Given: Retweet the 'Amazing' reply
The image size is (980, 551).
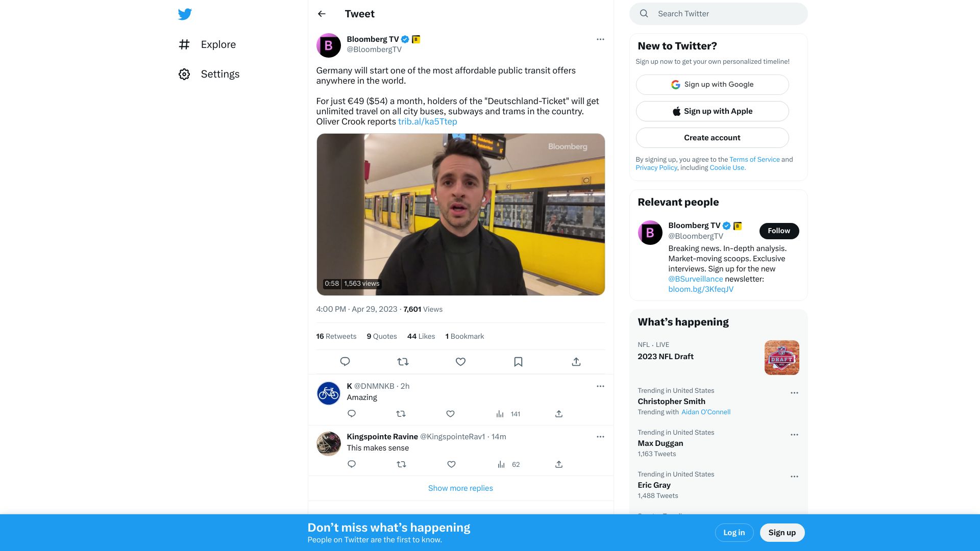Looking at the screenshot, I should pos(401,414).
